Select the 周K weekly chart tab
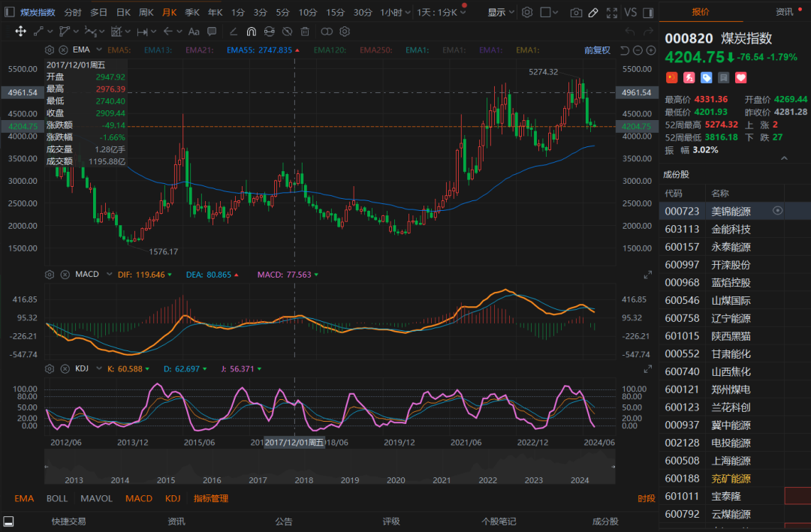 point(146,13)
